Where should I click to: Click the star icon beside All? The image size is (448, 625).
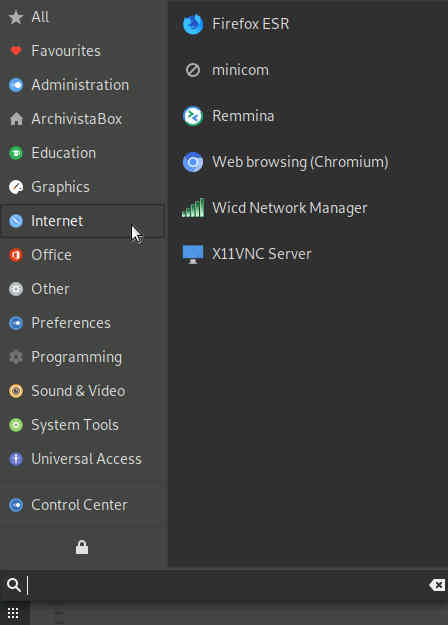coord(16,17)
